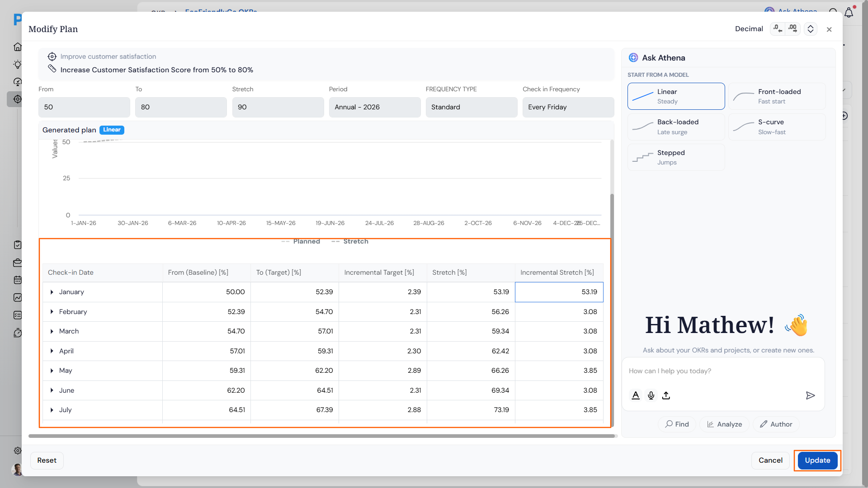Click the Update button

[817, 460]
